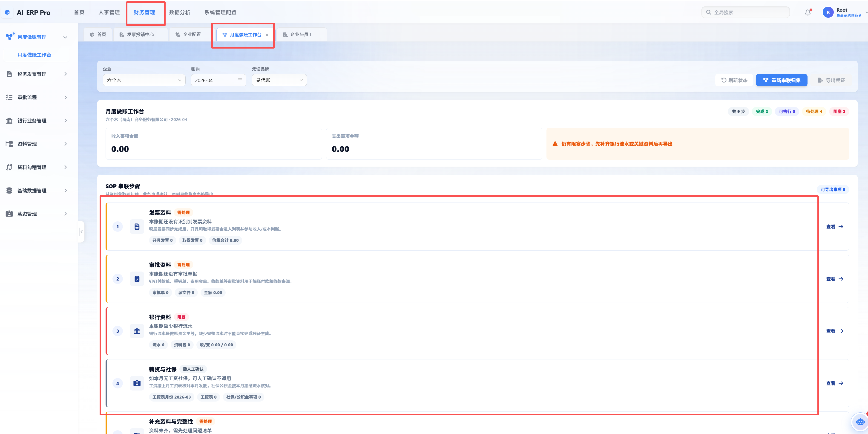The height and width of the screenshot is (434, 868).
Task: Open the 企业 dropdown showing 六个木
Action: click(x=144, y=80)
